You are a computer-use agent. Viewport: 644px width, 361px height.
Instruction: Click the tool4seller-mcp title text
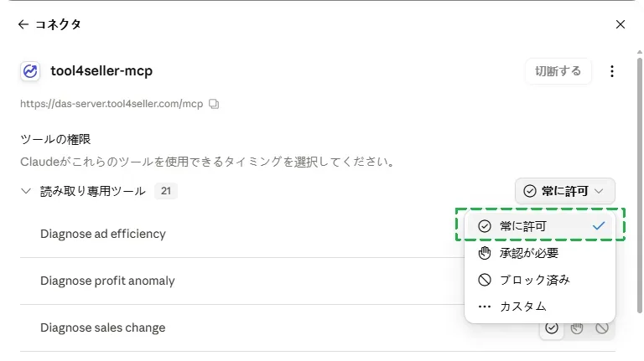(x=101, y=71)
